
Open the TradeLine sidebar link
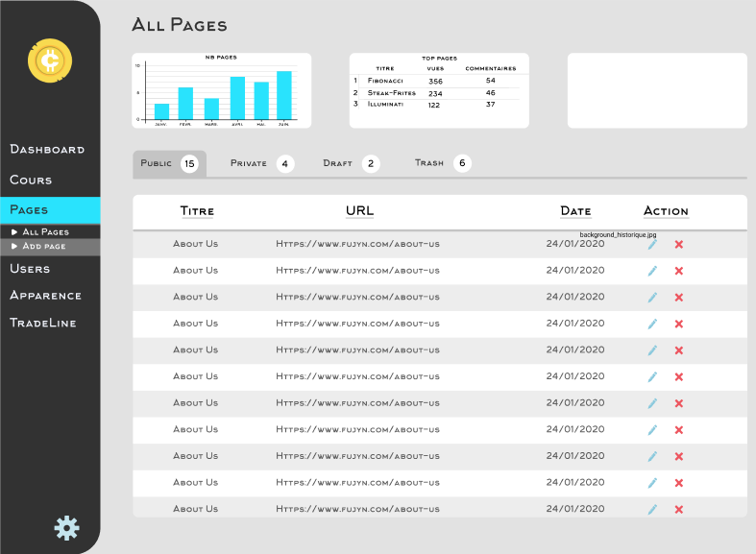tap(42, 324)
